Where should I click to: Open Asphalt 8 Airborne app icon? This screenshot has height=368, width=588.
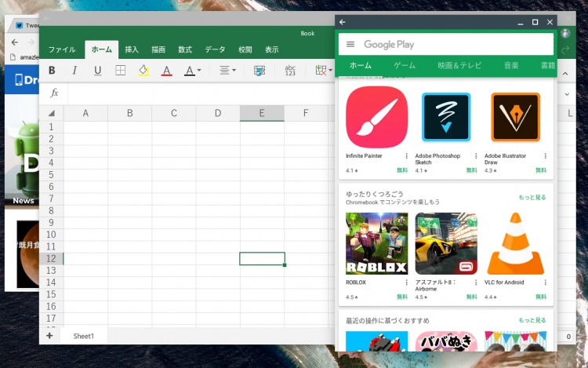[x=446, y=243]
